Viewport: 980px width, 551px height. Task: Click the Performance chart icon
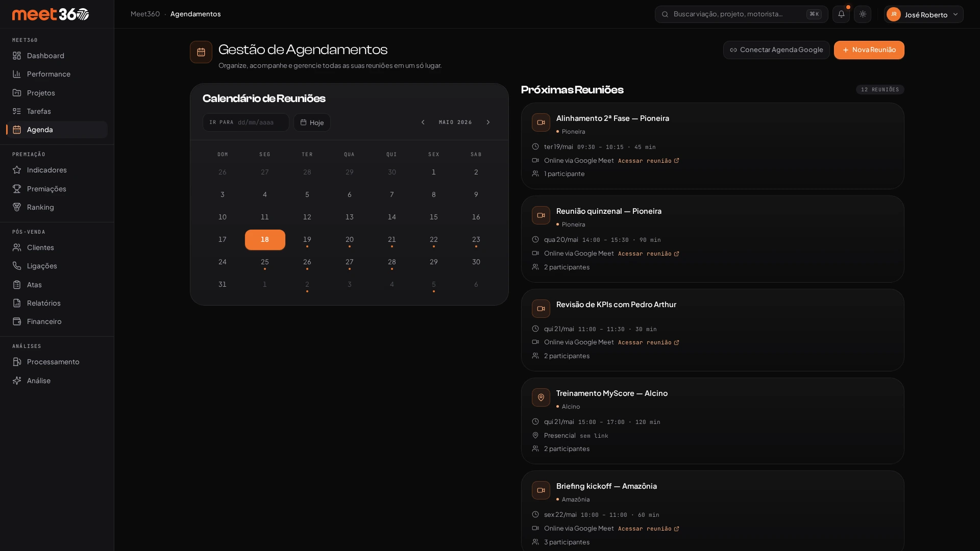point(17,74)
